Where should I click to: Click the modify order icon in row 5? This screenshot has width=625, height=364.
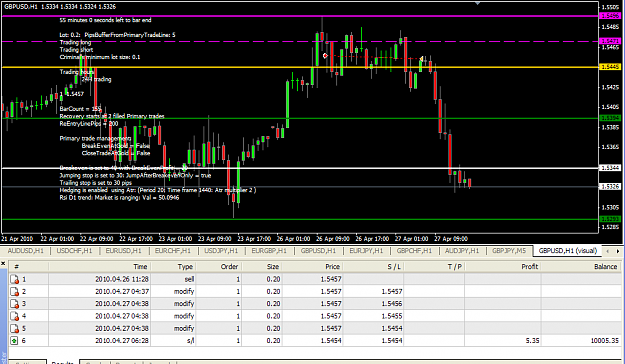14,329
